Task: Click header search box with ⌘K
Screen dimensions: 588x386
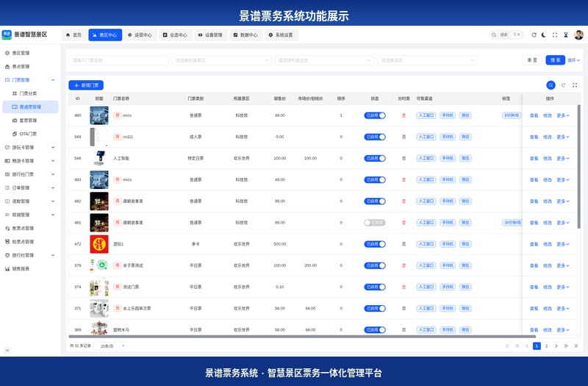Action: pos(506,35)
